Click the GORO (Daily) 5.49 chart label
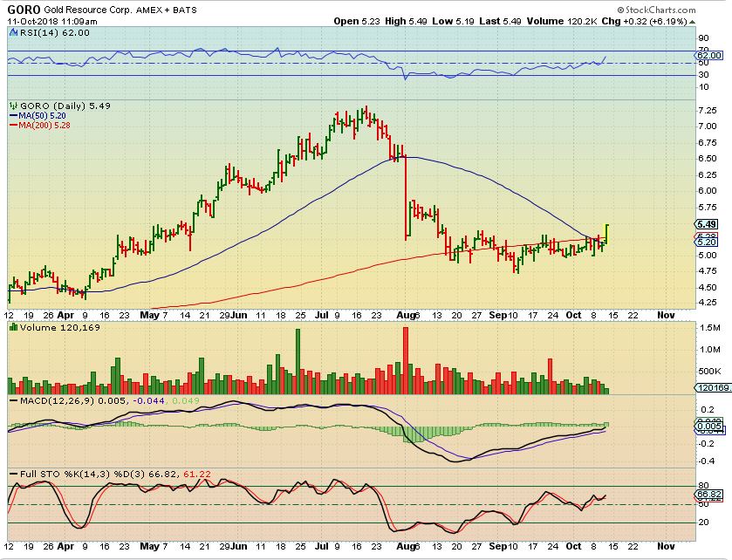 (x=65, y=106)
